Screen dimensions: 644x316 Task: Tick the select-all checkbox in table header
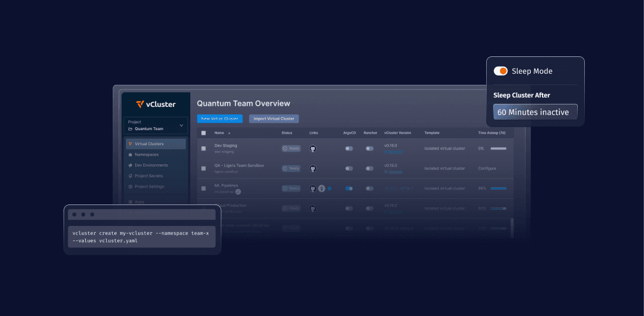point(203,133)
